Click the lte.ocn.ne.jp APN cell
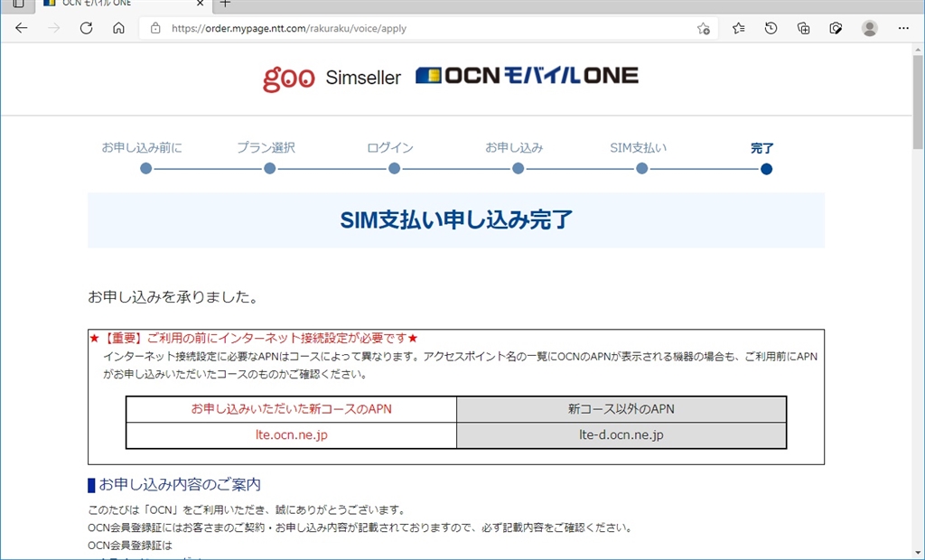Screen dimensions: 925x560 (292, 434)
